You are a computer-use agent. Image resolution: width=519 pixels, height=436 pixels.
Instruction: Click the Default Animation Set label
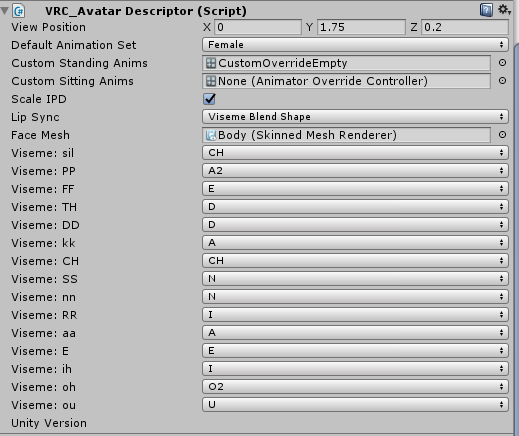tap(74, 45)
